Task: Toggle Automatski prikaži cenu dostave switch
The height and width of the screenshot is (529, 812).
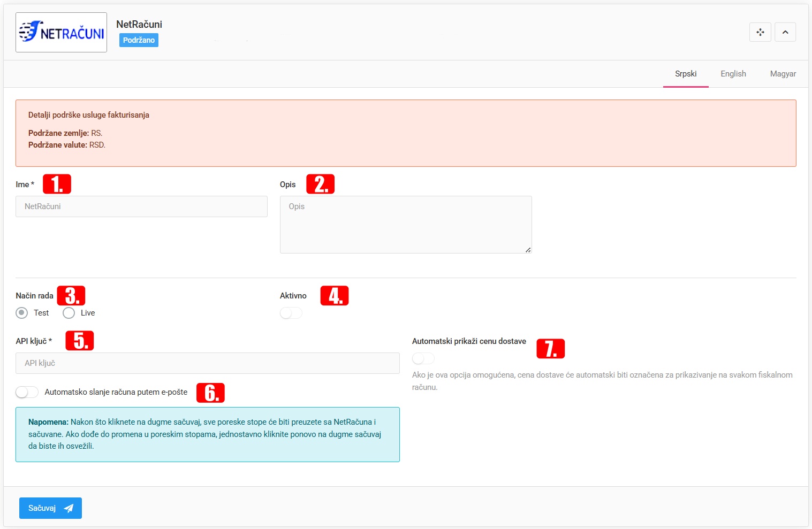Action: (x=423, y=358)
